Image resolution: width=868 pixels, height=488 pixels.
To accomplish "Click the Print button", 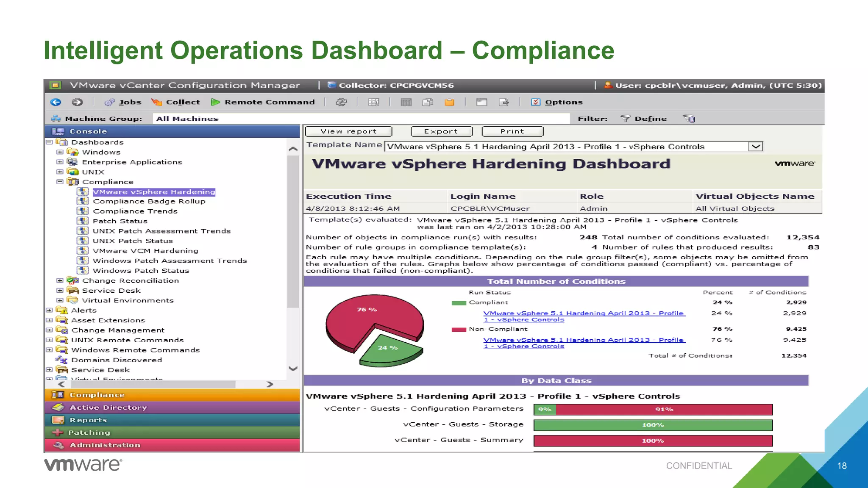I will coord(512,131).
